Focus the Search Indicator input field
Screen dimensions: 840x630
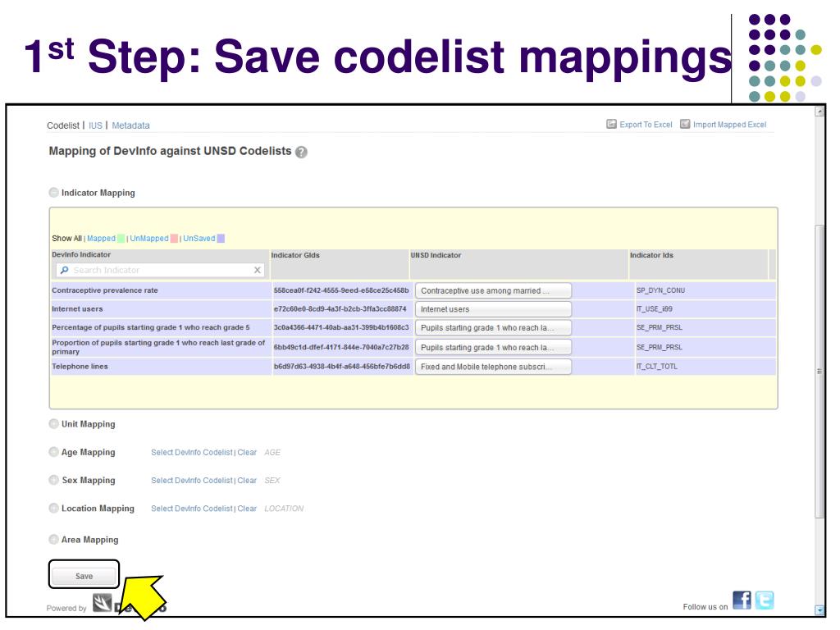click(x=160, y=270)
